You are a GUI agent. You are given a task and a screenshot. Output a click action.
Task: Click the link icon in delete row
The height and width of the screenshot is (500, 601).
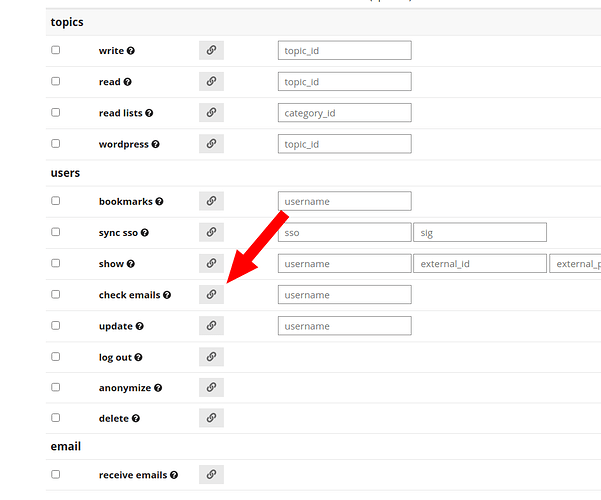tap(211, 418)
